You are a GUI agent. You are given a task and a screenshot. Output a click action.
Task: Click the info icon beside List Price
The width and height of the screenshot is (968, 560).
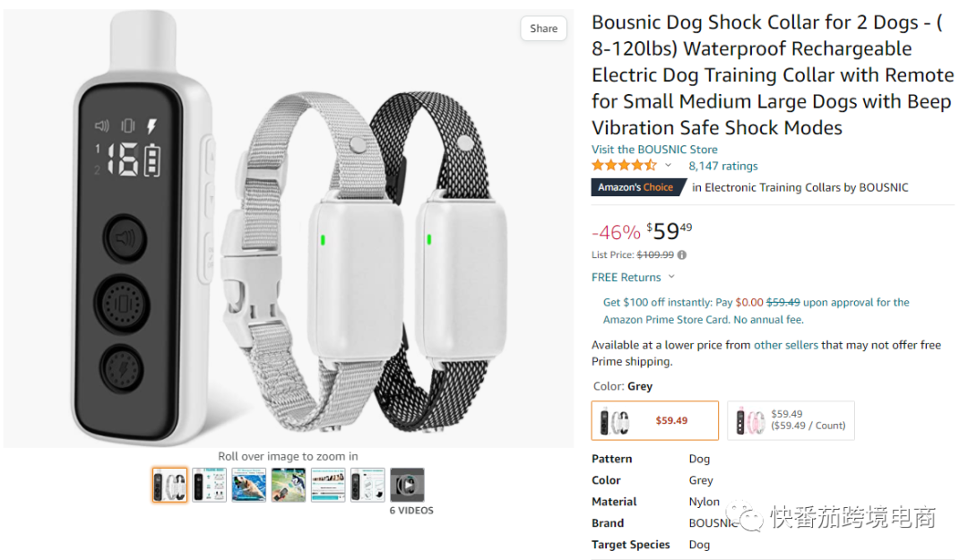681,255
